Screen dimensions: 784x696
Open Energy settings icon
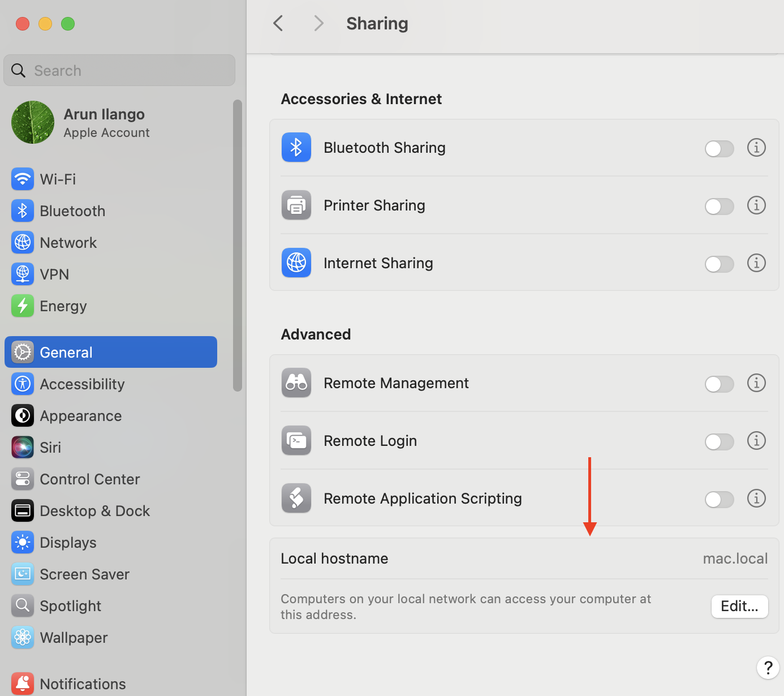pos(23,306)
